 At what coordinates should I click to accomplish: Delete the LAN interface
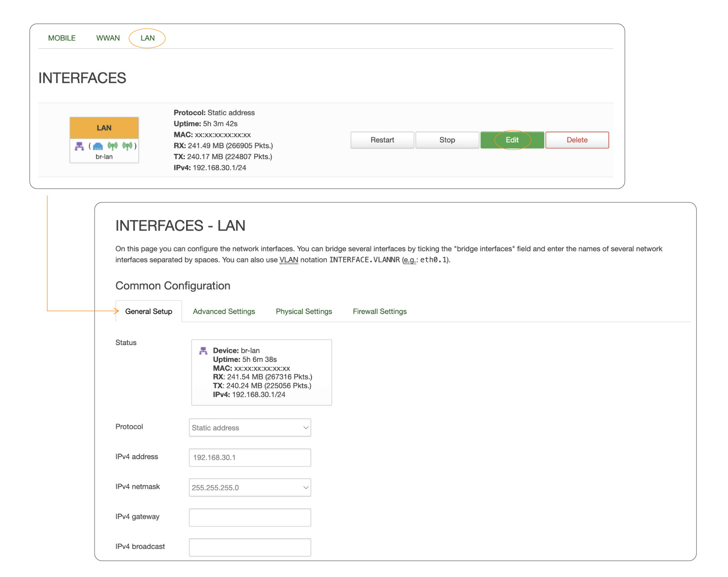[577, 140]
